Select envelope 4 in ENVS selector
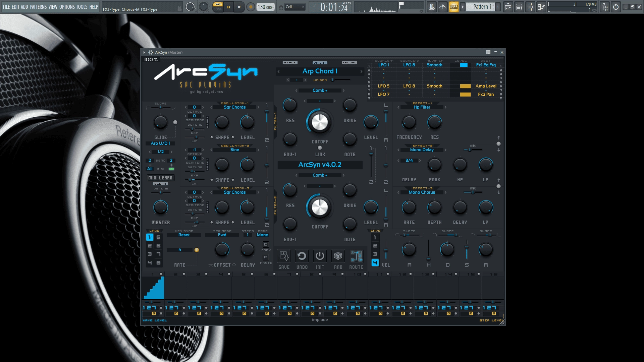644x362 pixels. click(375, 262)
